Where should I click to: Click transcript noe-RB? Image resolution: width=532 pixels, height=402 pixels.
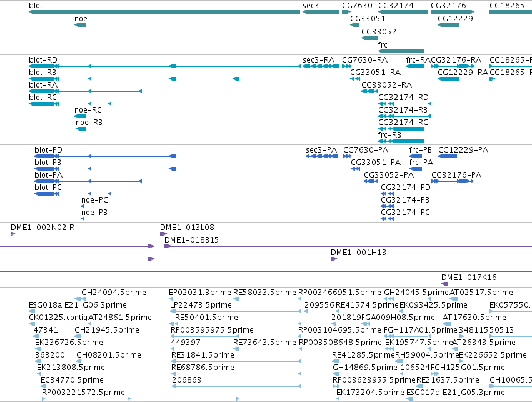point(89,123)
